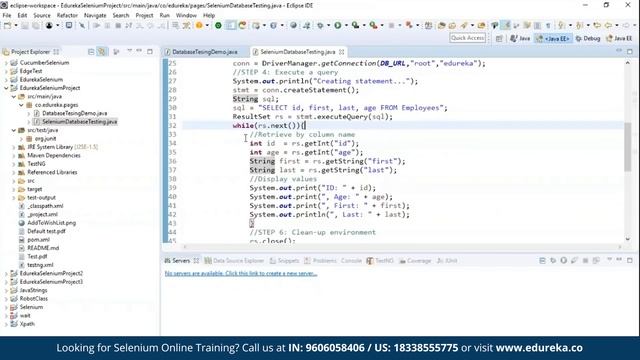Maximize the editor area
Viewport: 640px width, 360px height.
(x=630, y=51)
